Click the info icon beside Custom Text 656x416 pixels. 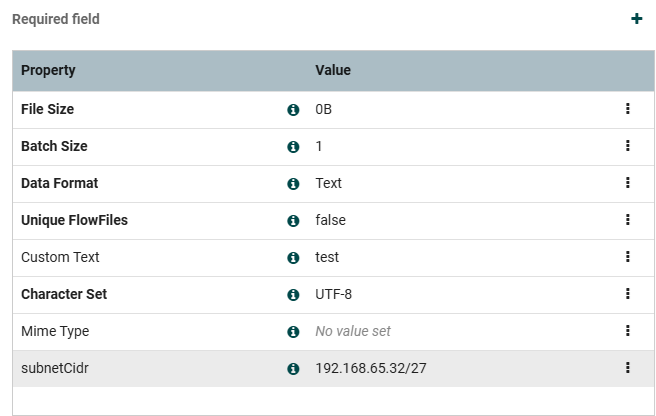293,258
